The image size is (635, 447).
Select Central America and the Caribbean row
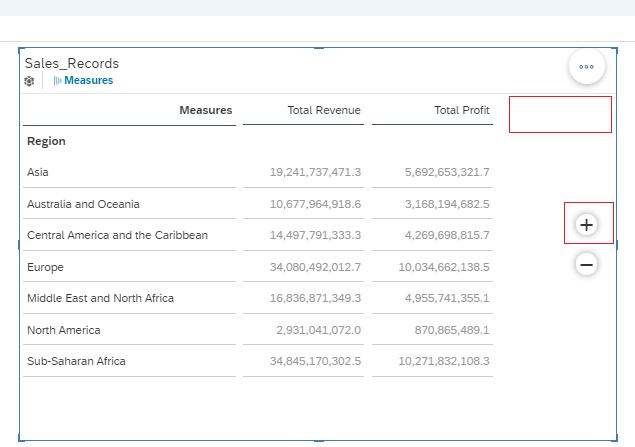tap(117, 235)
